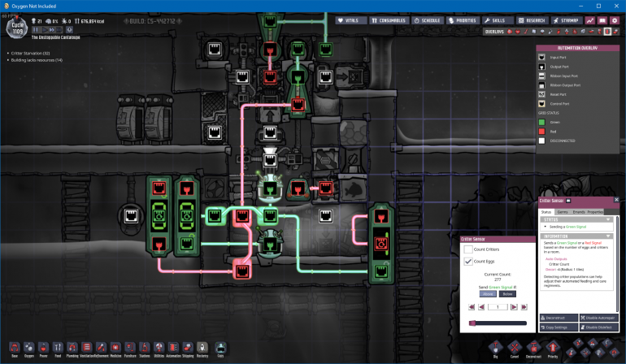Click Disable Autorepair button
Viewport: 626px width, 364px height.
point(599,318)
